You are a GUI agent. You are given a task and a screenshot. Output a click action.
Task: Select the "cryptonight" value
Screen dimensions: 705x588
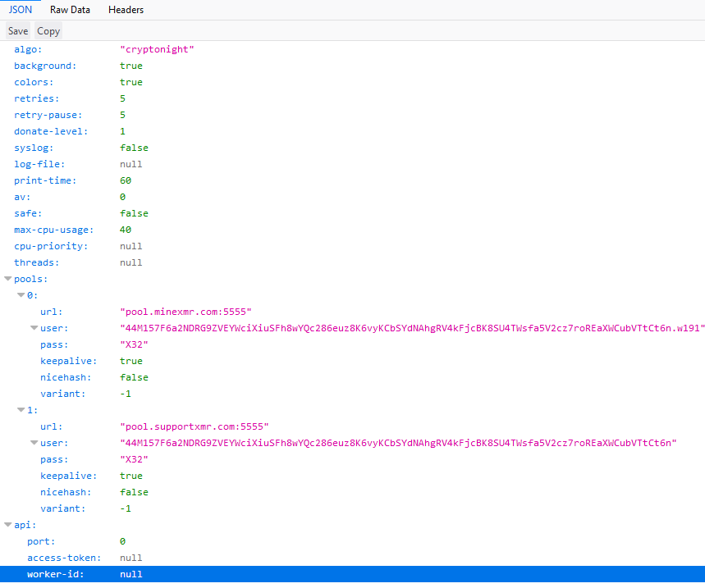157,49
